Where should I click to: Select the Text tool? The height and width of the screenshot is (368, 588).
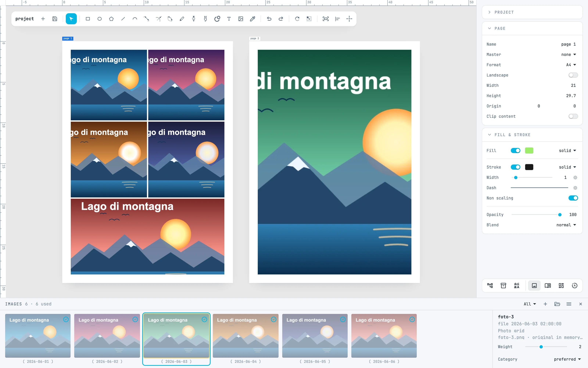229,19
